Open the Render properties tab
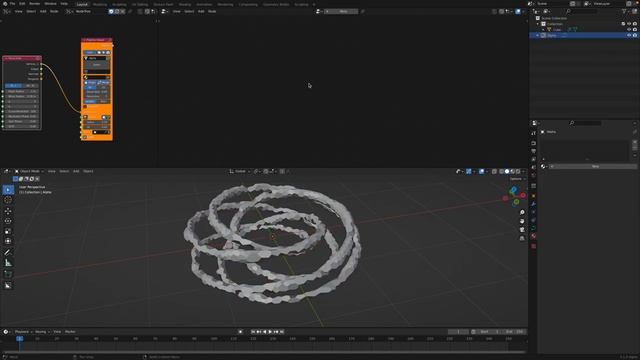 [533, 143]
